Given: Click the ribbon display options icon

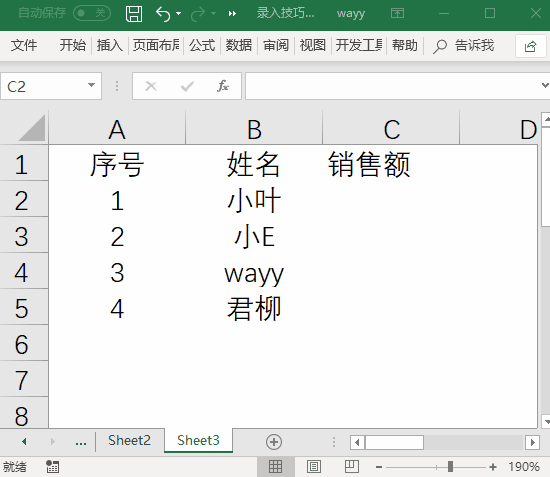Looking at the screenshot, I should [397, 13].
